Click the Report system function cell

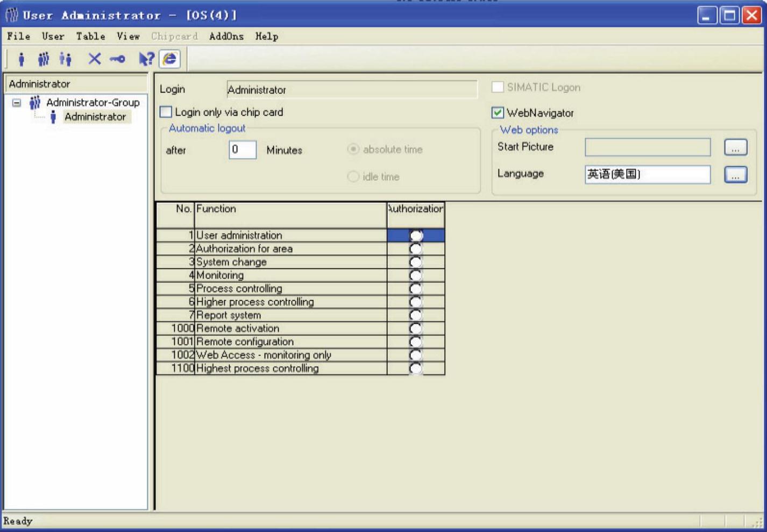click(290, 315)
